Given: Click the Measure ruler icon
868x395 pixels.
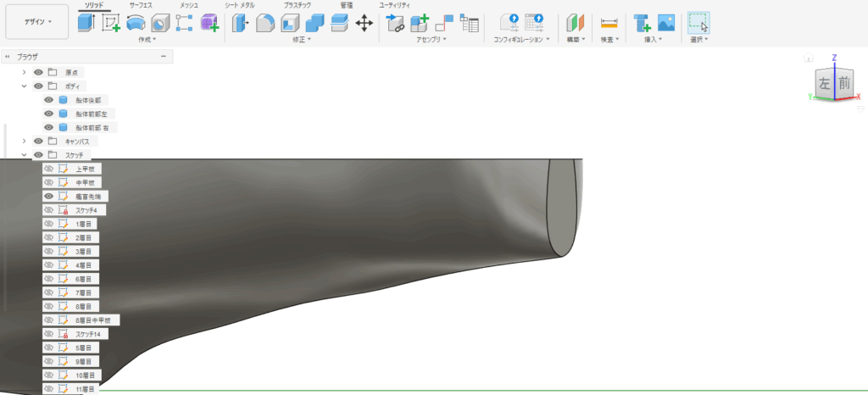Looking at the screenshot, I should [609, 24].
